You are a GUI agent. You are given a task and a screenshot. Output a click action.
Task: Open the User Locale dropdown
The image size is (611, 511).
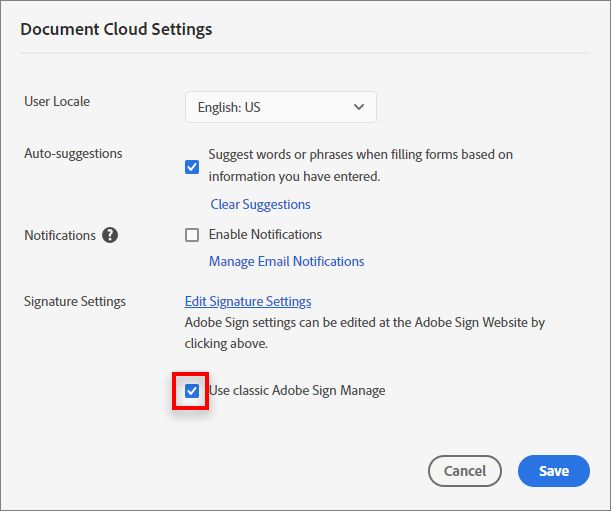tap(280, 107)
